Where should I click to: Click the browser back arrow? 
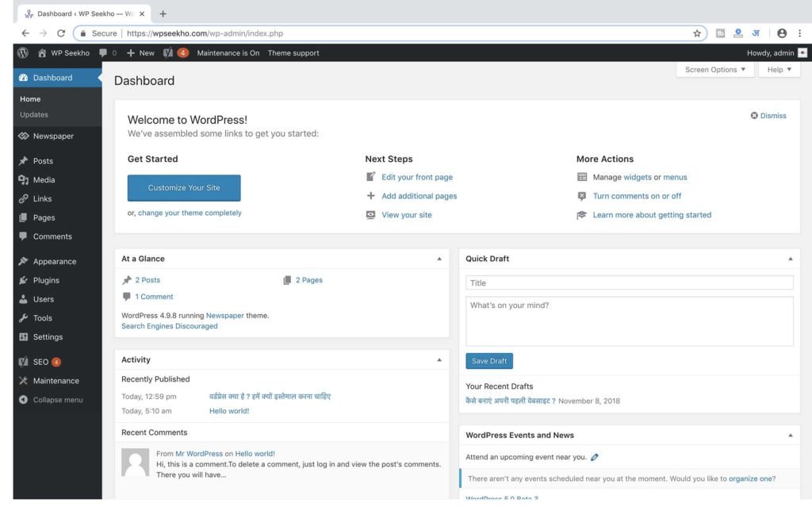(x=25, y=33)
